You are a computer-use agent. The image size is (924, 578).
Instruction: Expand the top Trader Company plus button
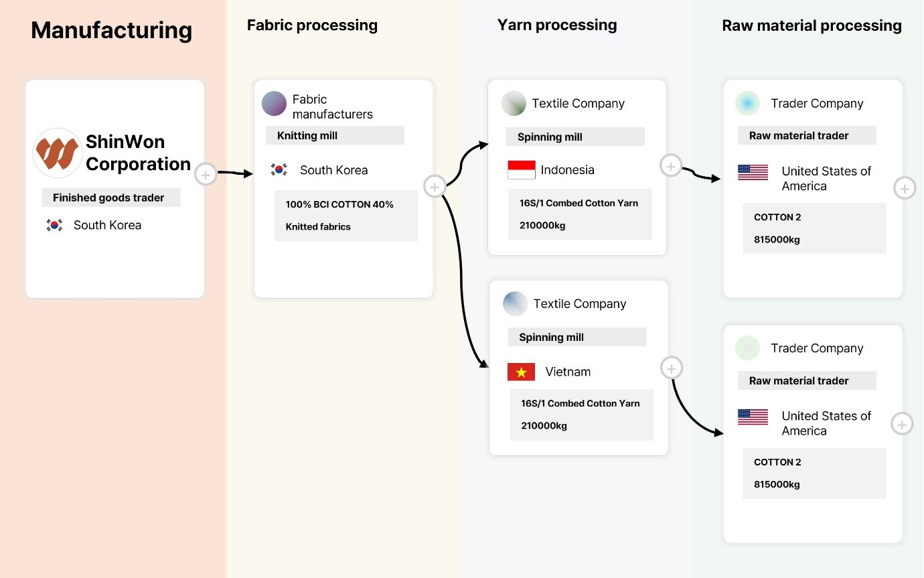(905, 189)
